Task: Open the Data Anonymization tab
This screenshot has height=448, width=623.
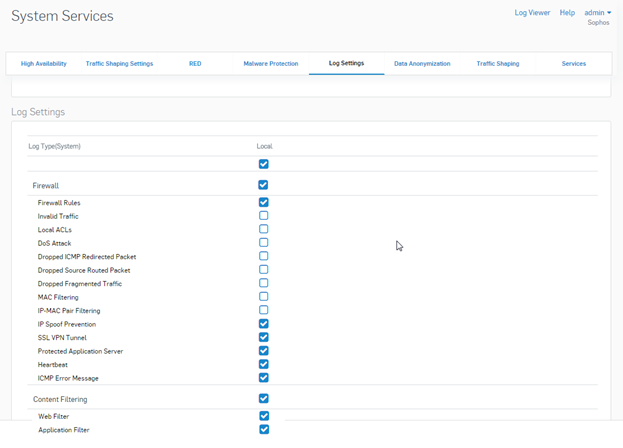Action: click(x=422, y=64)
